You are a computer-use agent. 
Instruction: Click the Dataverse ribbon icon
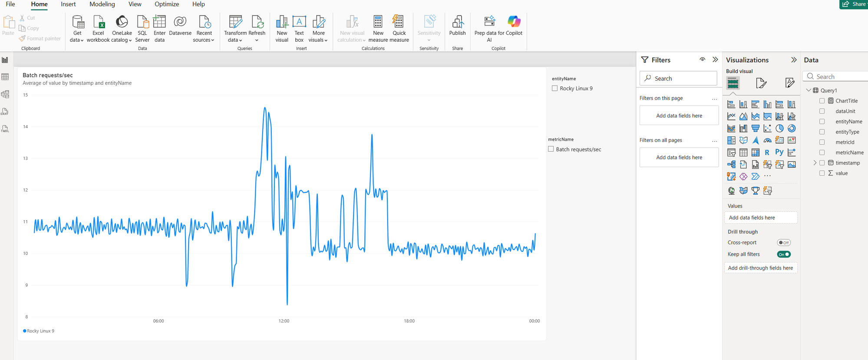(x=180, y=25)
